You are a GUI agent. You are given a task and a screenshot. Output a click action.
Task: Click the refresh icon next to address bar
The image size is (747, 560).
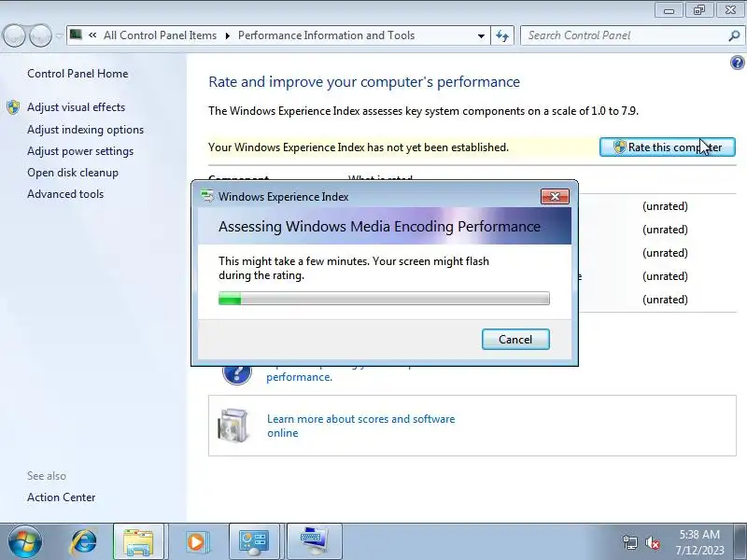coord(502,35)
